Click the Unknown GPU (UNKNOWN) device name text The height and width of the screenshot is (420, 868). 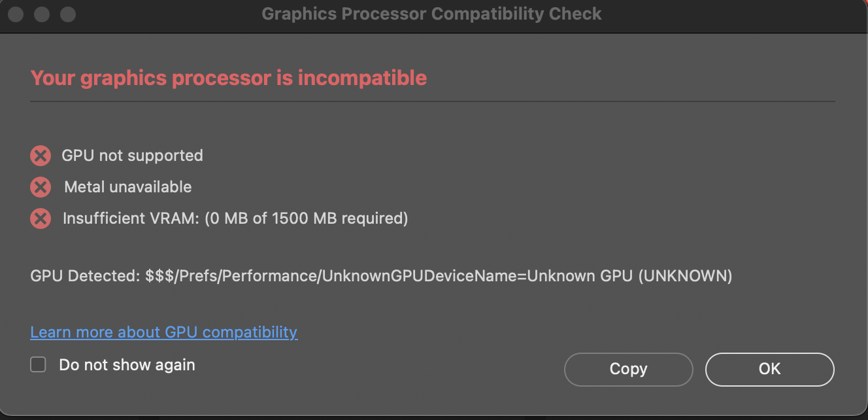tap(629, 276)
